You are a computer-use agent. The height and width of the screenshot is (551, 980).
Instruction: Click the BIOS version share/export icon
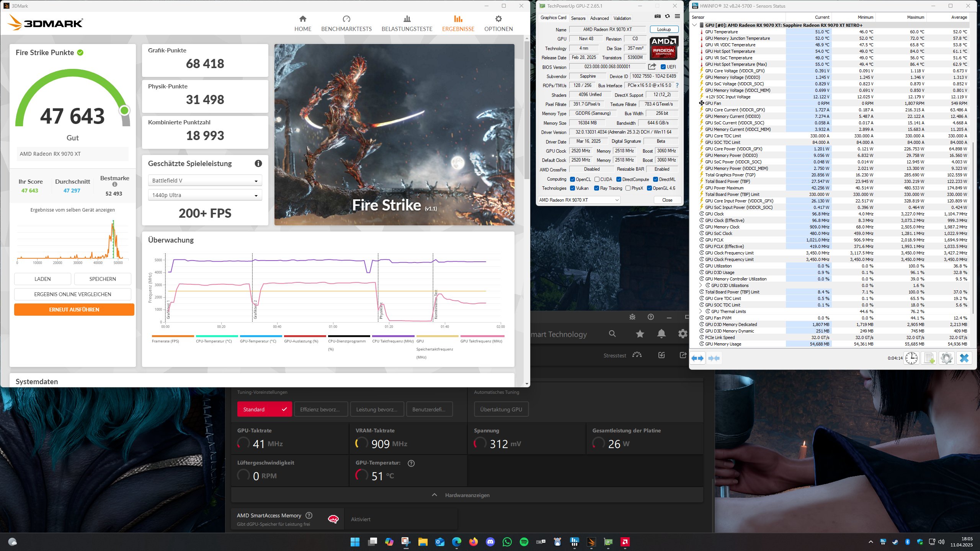pyautogui.click(x=652, y=67)
